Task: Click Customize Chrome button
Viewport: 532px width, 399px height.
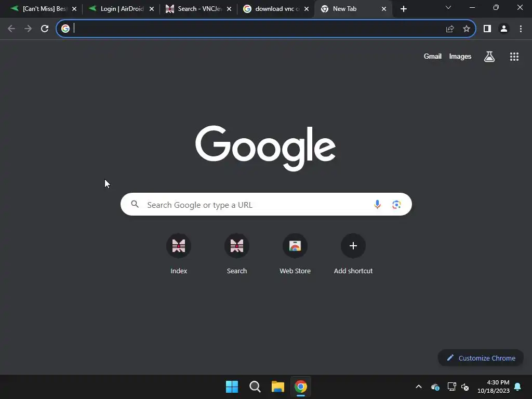Action: click(x=481, y=358)
